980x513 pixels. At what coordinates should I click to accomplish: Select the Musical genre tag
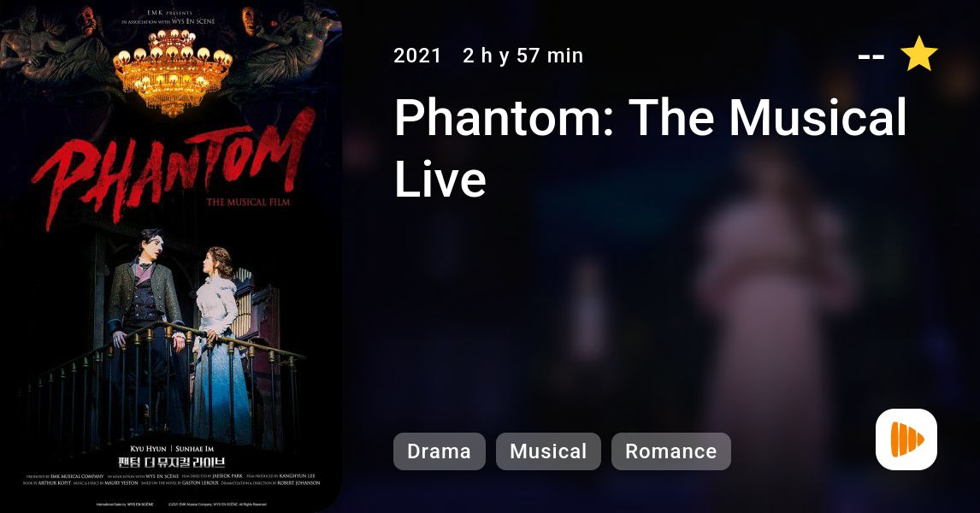[548, 451]
